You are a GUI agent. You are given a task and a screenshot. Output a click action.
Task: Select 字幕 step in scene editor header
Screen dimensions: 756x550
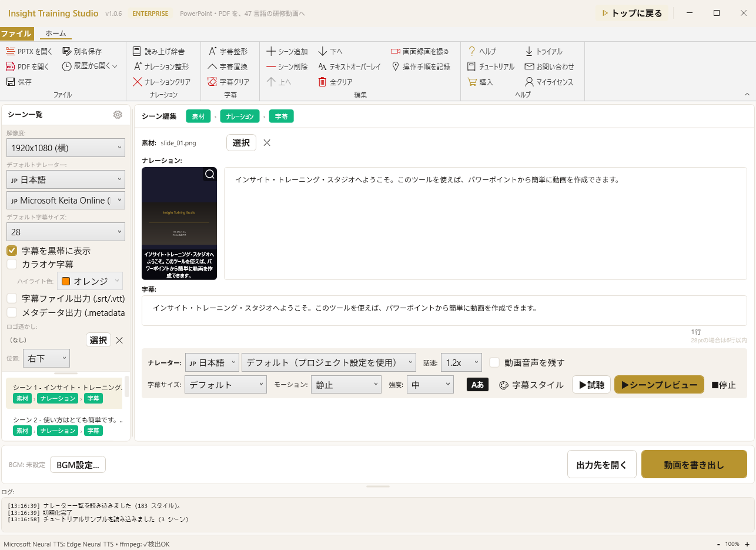coord(282,116)
